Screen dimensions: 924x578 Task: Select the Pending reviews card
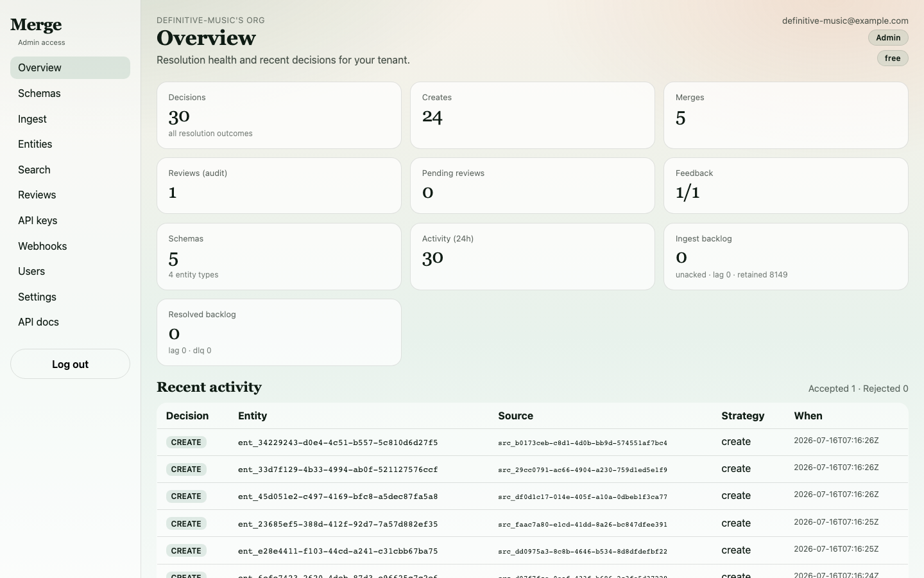533,186
